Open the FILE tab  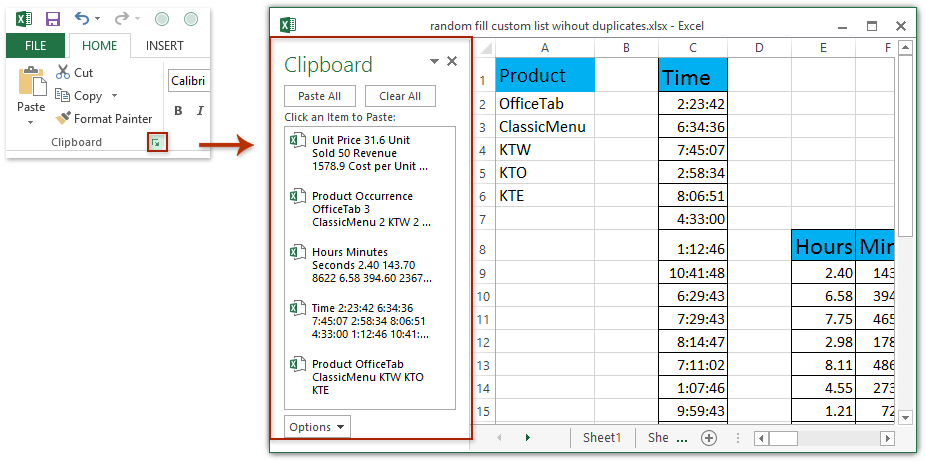(x=35, y=46)
